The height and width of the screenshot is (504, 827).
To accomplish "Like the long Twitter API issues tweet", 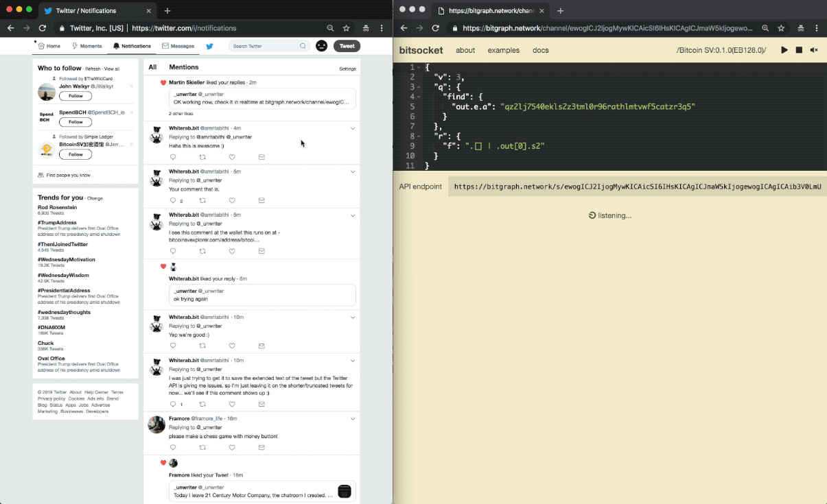I will click(232, 405).
